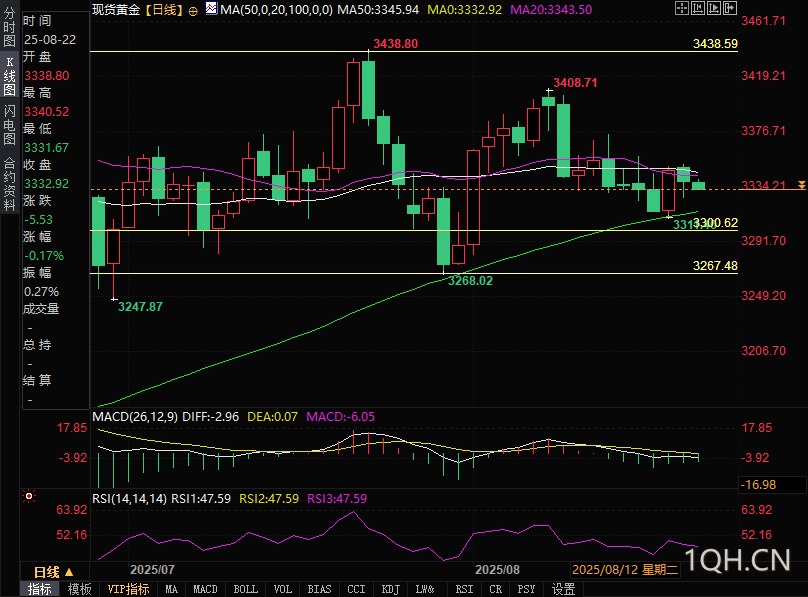Open MA(50,0,20,100,0,0) parameter settings

[276, 10]
